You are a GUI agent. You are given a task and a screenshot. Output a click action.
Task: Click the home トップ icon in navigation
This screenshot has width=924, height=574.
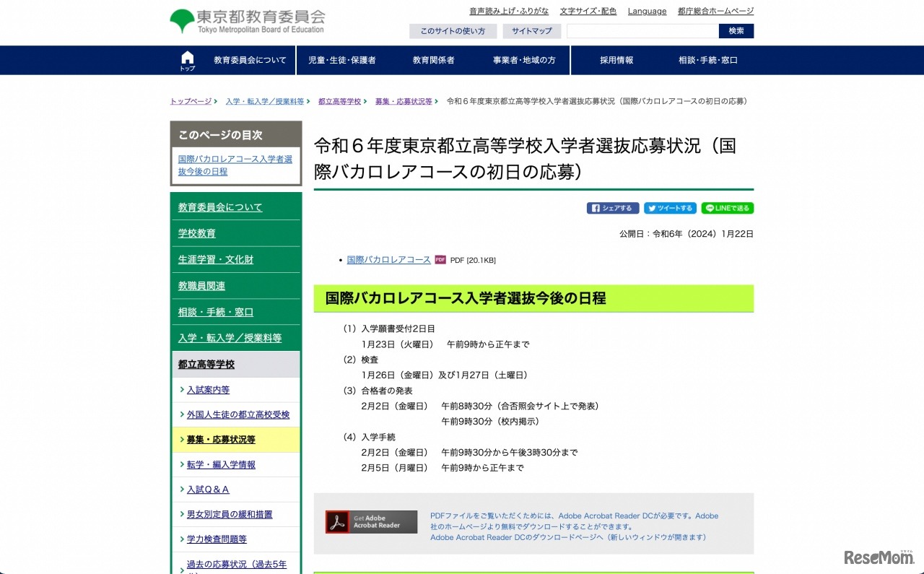187,59
